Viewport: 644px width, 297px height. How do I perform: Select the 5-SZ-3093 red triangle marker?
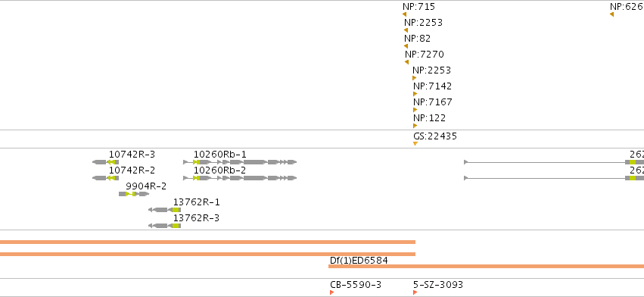pos(415,292)
